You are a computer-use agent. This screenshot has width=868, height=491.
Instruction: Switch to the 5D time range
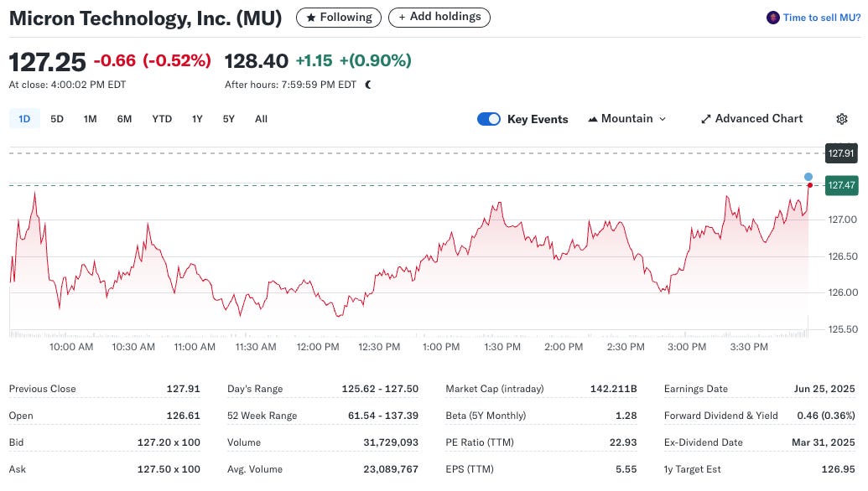click(57, 119)
